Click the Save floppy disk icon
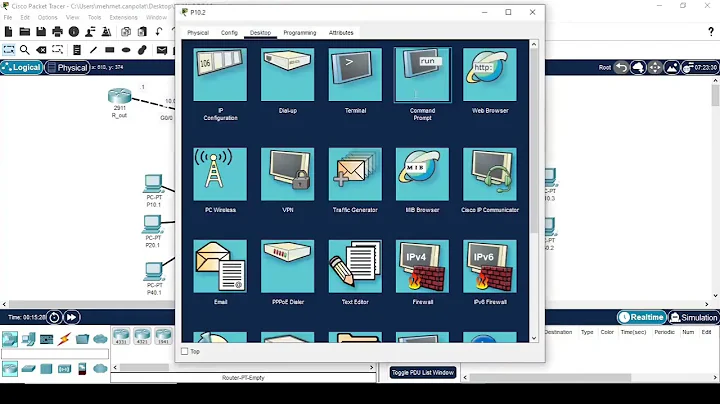Screen dimensions: 720x404 [x=41, y=31]
